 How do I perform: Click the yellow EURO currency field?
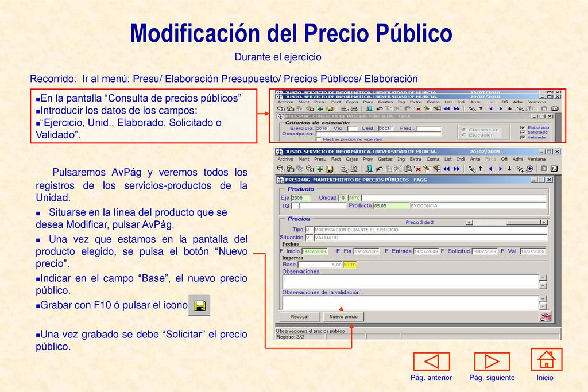click(x=350, y=265)
